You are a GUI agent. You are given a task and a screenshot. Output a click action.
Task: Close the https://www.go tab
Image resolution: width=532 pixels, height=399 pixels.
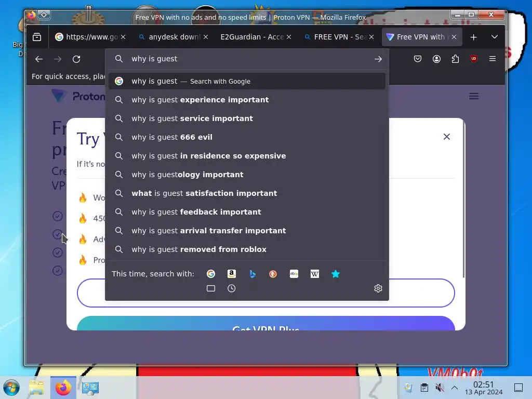123,37
